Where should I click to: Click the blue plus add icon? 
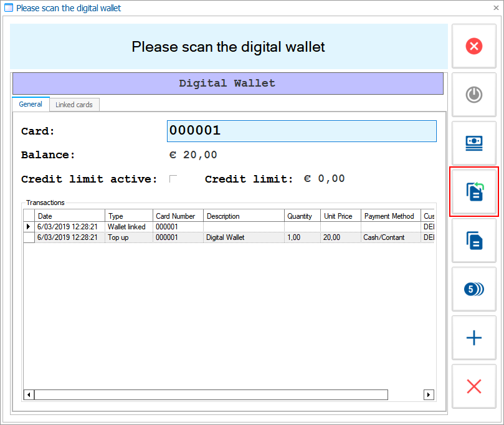pyautogui.click(x=473, y=338)
